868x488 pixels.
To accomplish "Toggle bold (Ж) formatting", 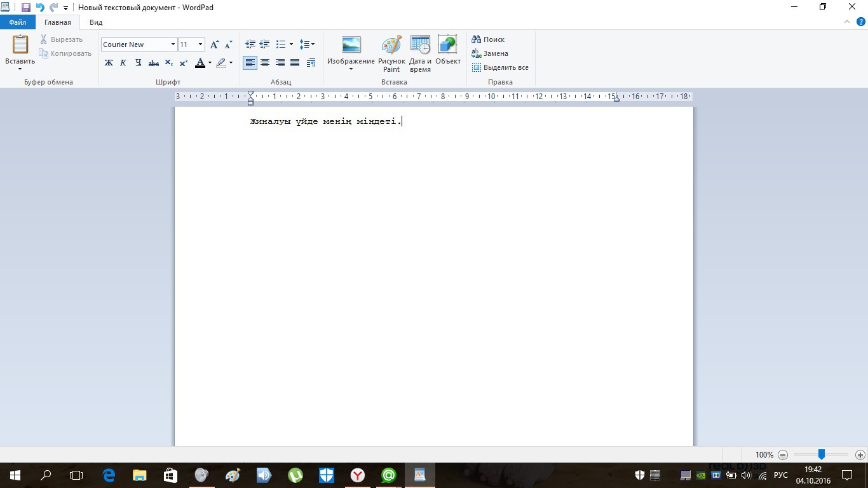I will point(109,63).
